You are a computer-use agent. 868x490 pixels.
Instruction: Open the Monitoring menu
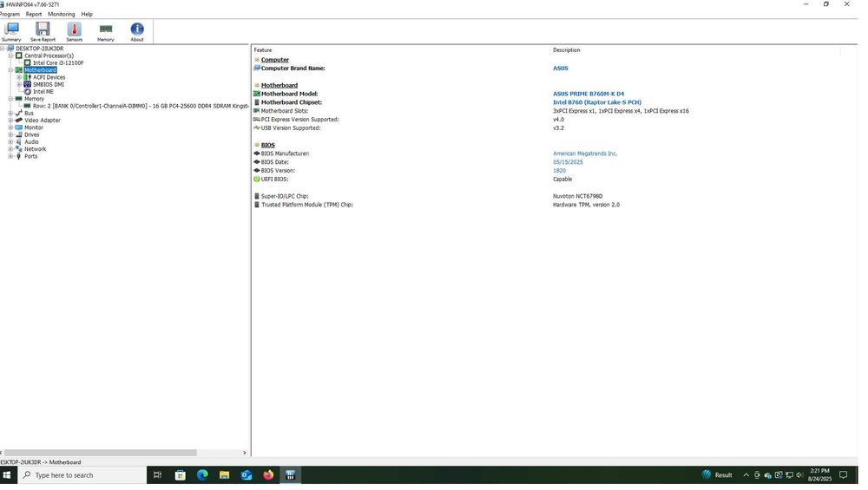coord(62,15)
